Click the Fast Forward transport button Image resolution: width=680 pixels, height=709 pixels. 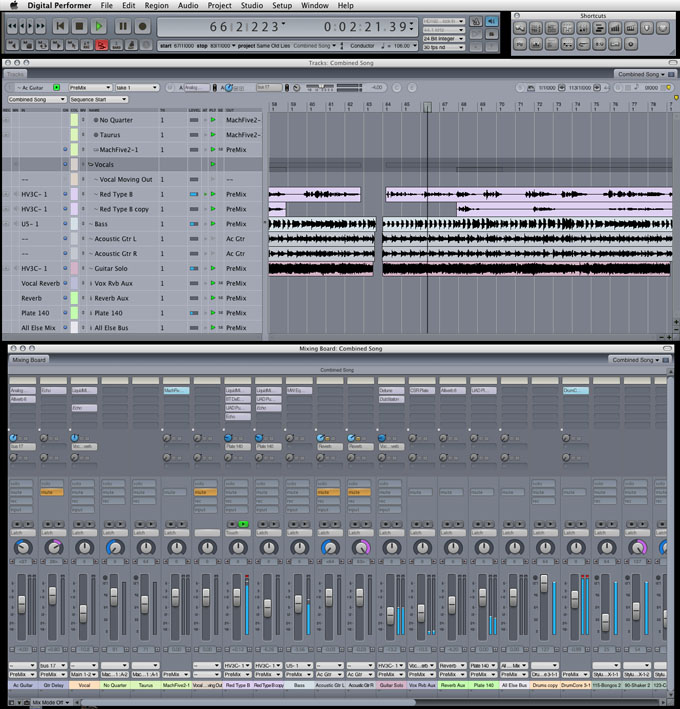41,26
